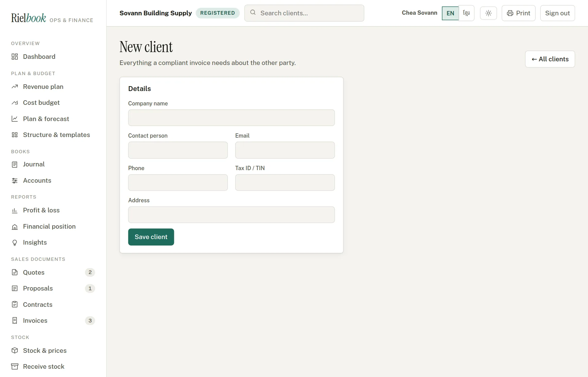This screenshot has width=588, height=377.
Task: Click the Save client button
Action: (x=151, y=237)
